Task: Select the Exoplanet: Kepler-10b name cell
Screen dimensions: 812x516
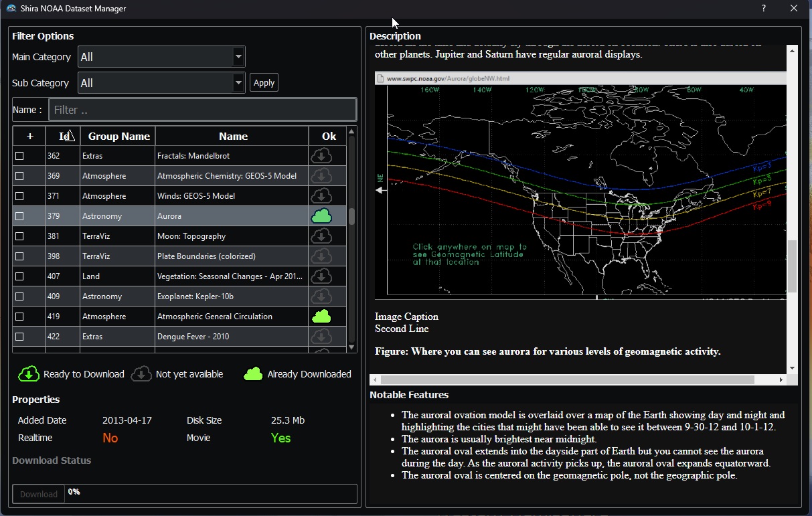Action: pyautogui.click(x=232, y=296)
